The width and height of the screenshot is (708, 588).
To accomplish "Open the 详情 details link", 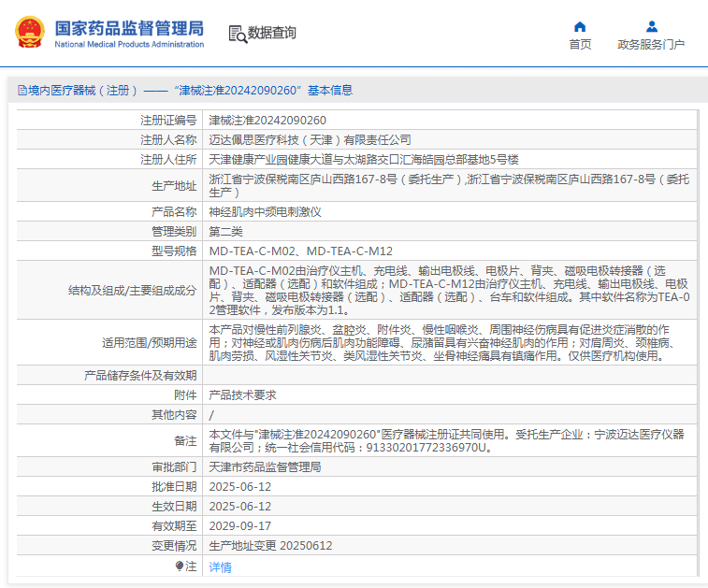I will [x=220, y=566].
